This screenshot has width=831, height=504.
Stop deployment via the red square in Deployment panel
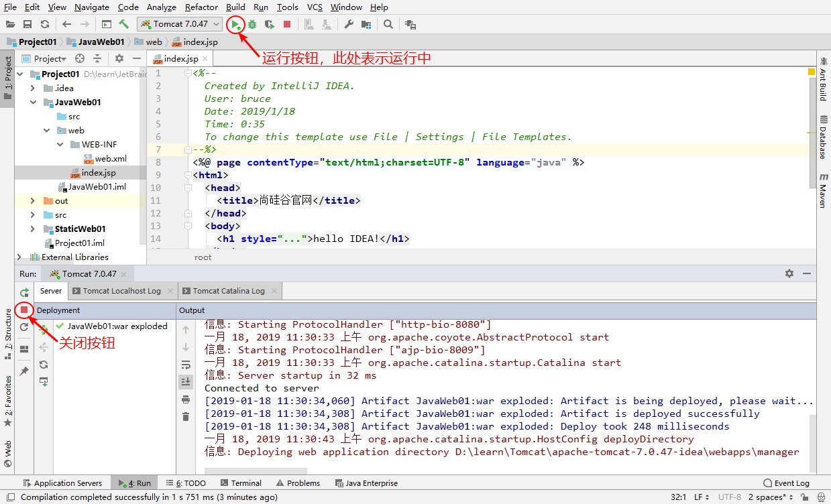coord(24,310)
